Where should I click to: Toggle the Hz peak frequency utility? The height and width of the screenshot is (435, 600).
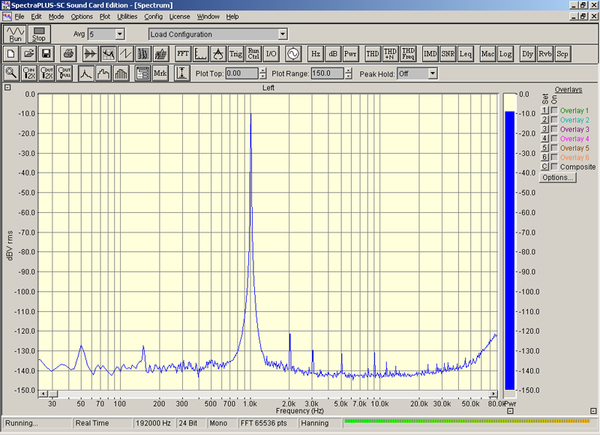[315, 54]
